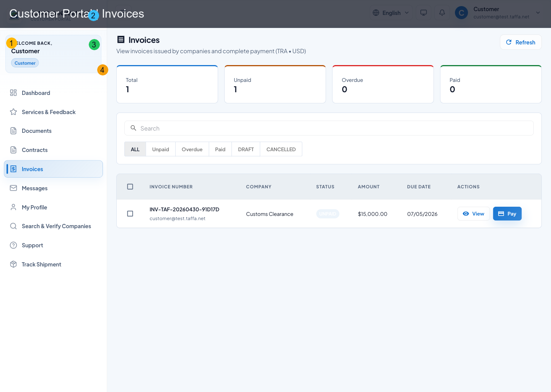Viewport: 551px width, 392px height.
Task: Click the My Profile person icon
Action: 13,207
